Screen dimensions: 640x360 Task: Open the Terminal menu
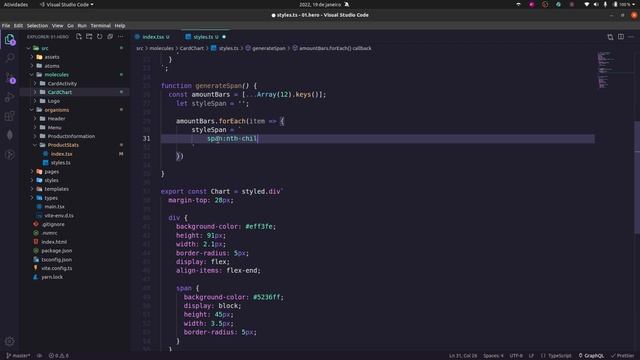pyautogui.click(x=100, y=25)
